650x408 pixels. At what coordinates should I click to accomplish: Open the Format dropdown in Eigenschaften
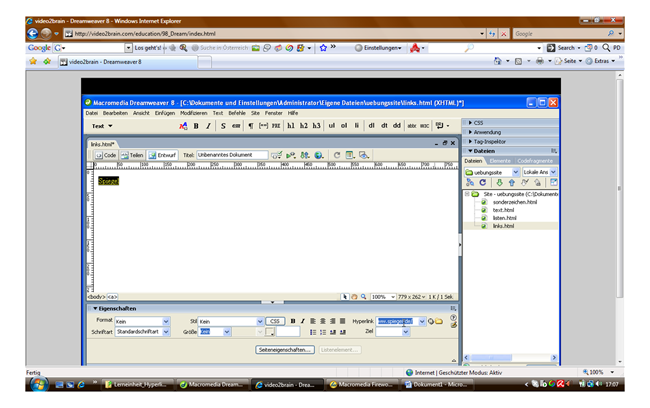(166, 321)
